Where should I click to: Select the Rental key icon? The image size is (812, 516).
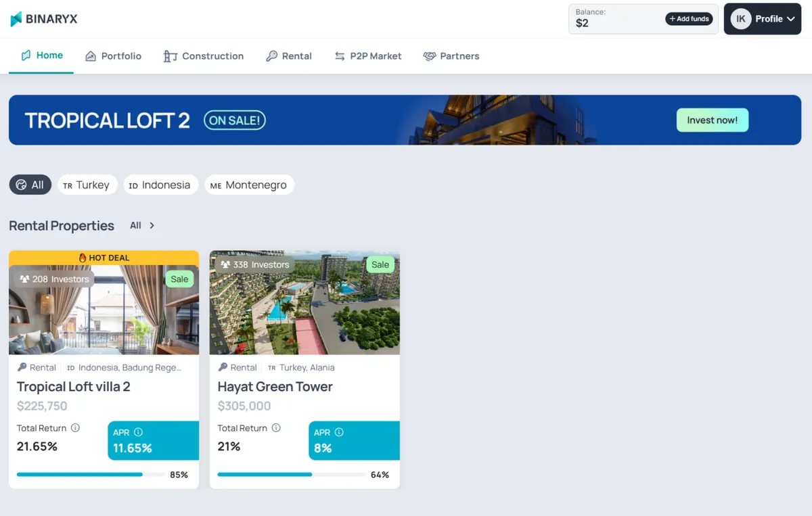pos(271,56)
